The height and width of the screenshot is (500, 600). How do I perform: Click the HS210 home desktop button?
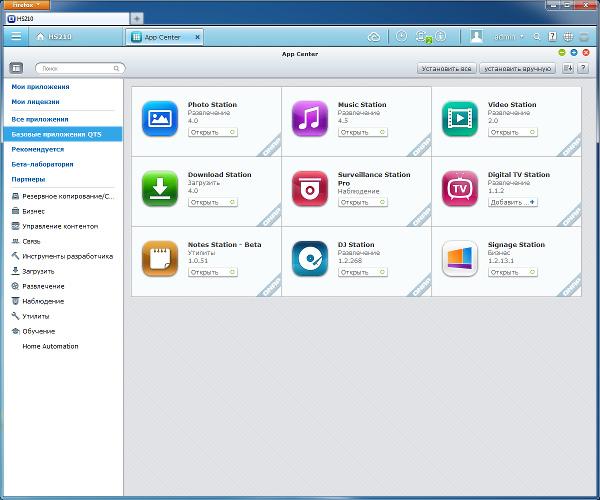point(54,37)
